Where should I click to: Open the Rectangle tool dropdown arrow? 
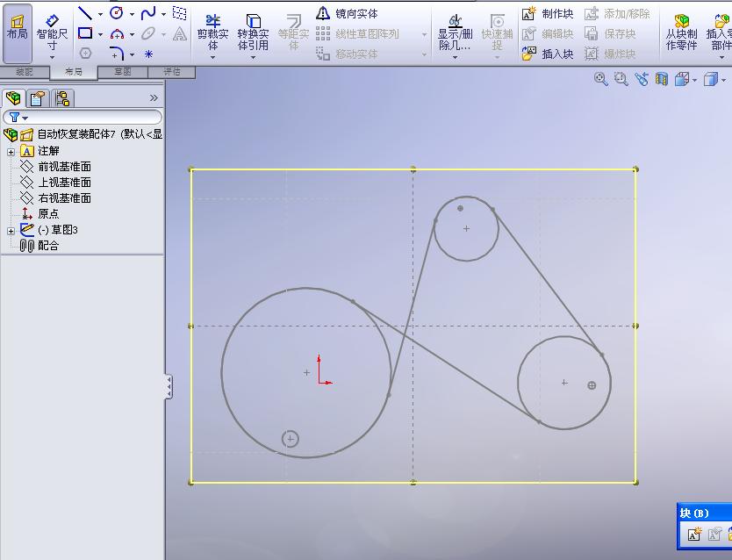(x=100, y=34)
